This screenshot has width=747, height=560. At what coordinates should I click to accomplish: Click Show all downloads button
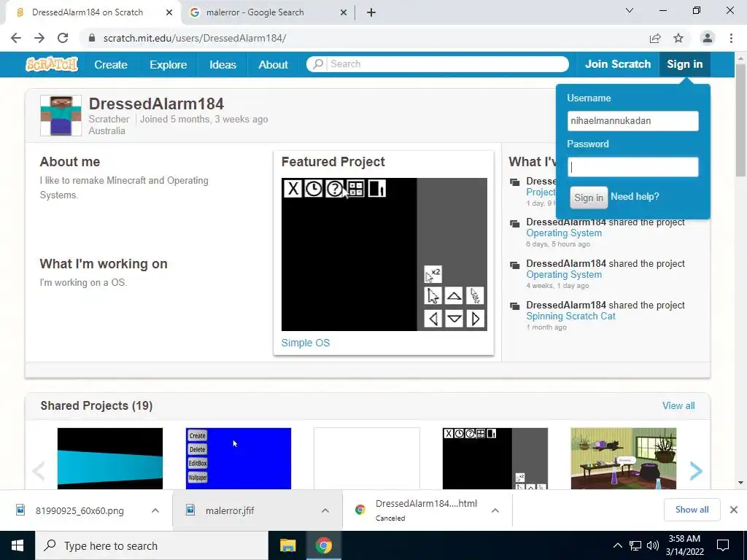pyautogui.click(x=692, y=510)
